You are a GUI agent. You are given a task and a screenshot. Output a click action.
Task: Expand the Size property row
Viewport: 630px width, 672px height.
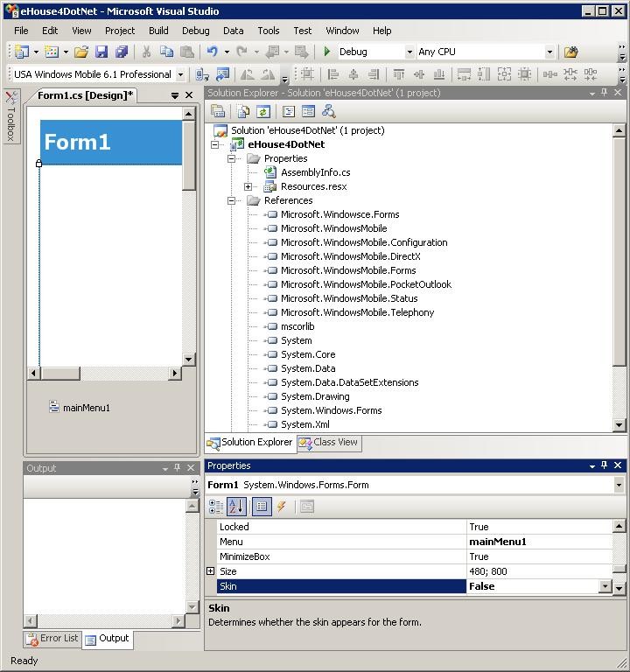(x=210, y=570)
